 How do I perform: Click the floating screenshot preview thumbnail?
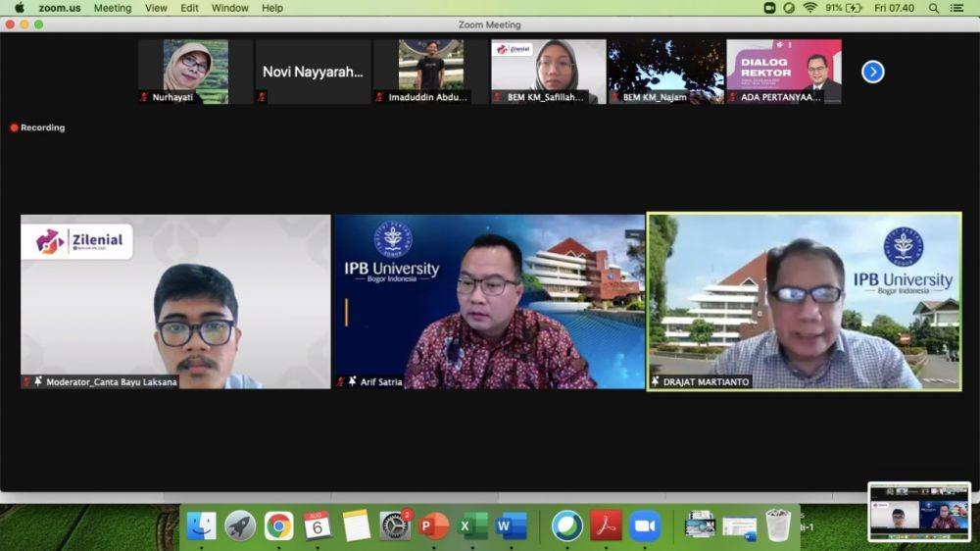[x=919, y=512]
